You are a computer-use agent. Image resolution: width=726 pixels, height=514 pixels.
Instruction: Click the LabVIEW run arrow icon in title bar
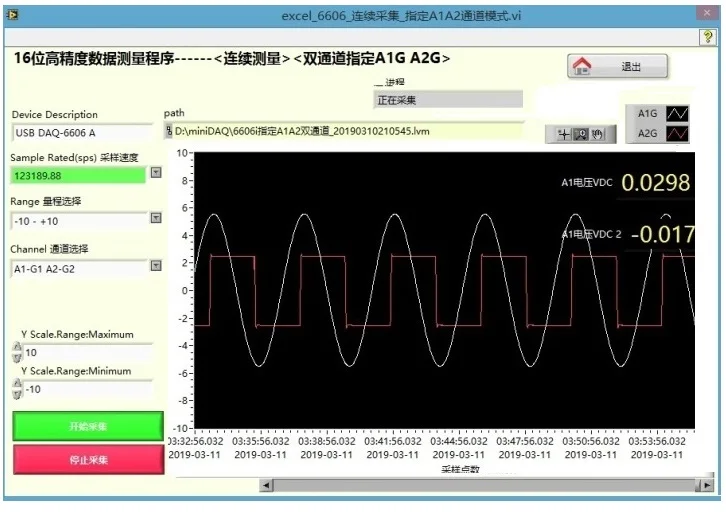(x=12, y=15)
